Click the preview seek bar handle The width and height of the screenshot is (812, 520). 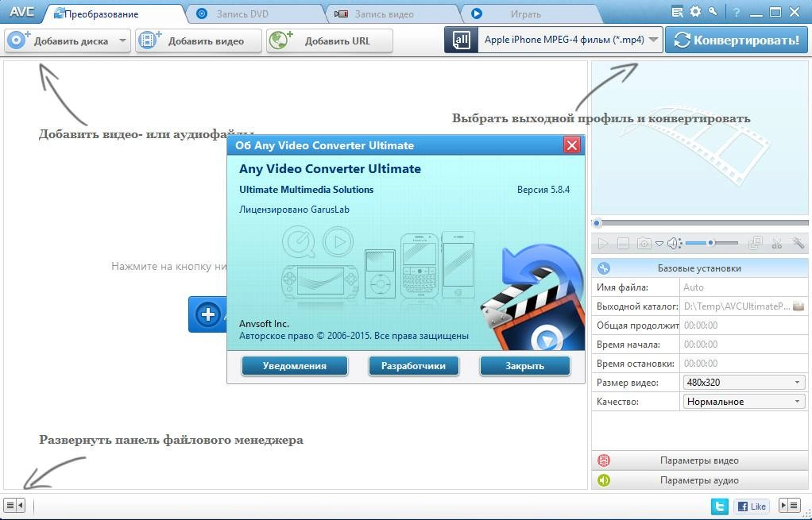[x=597, y=223]
